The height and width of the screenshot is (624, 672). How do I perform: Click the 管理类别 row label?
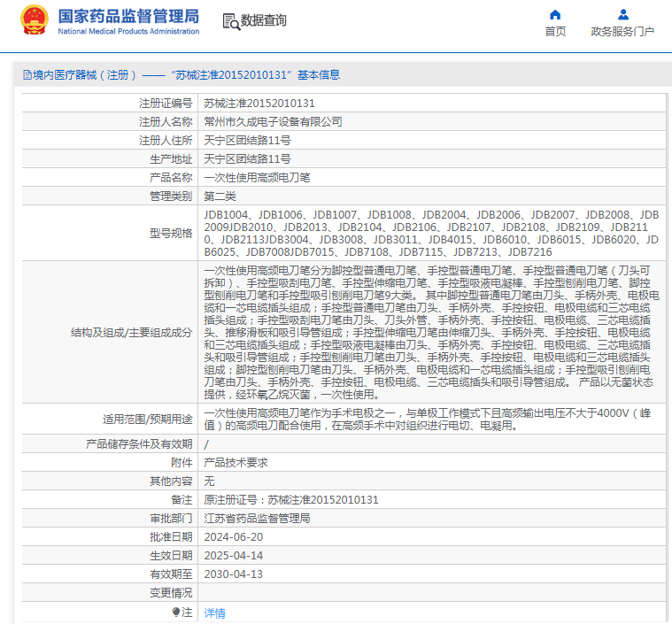[x=171, y=196]
